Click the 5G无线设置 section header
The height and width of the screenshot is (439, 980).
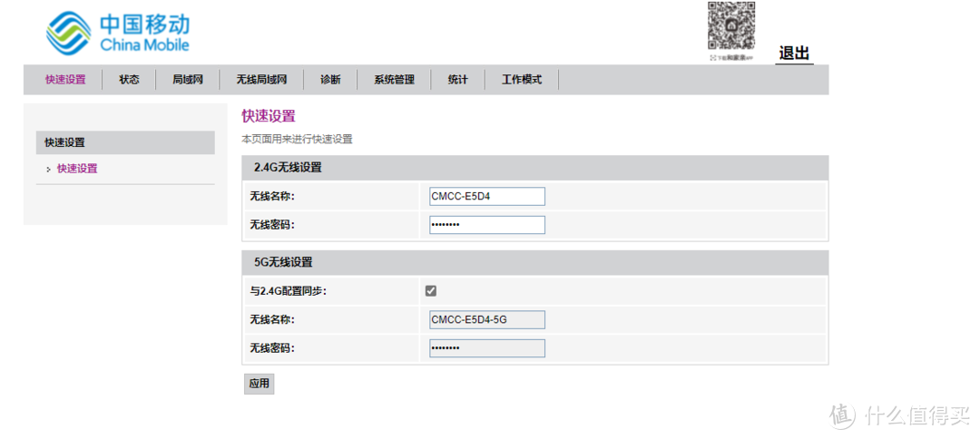535,262
